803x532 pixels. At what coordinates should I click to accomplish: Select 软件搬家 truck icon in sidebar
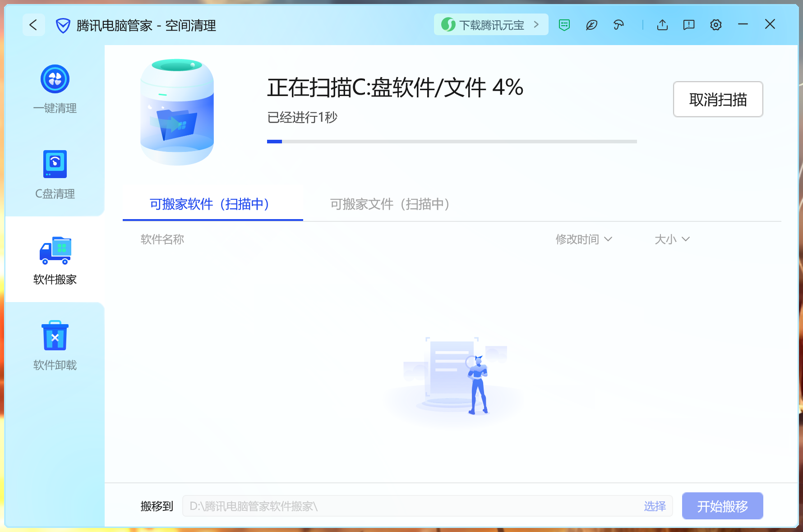point(55,251)
